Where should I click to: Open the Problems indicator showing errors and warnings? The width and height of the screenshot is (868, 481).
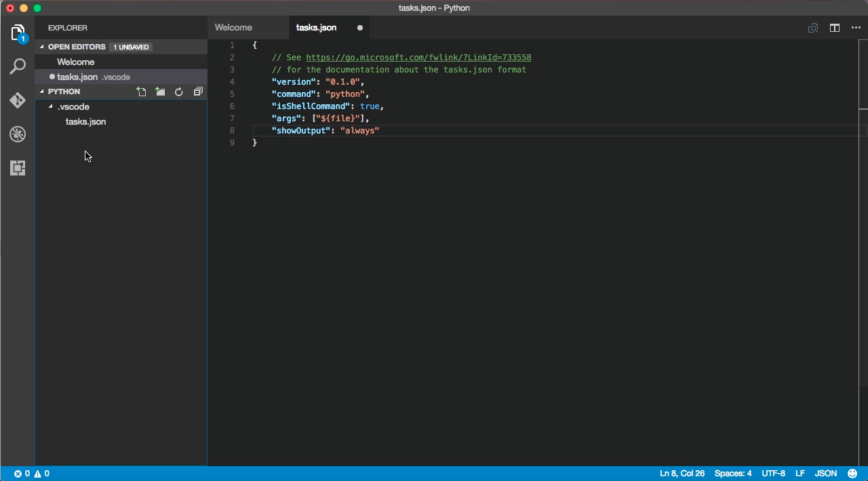(x=32, y=474)
